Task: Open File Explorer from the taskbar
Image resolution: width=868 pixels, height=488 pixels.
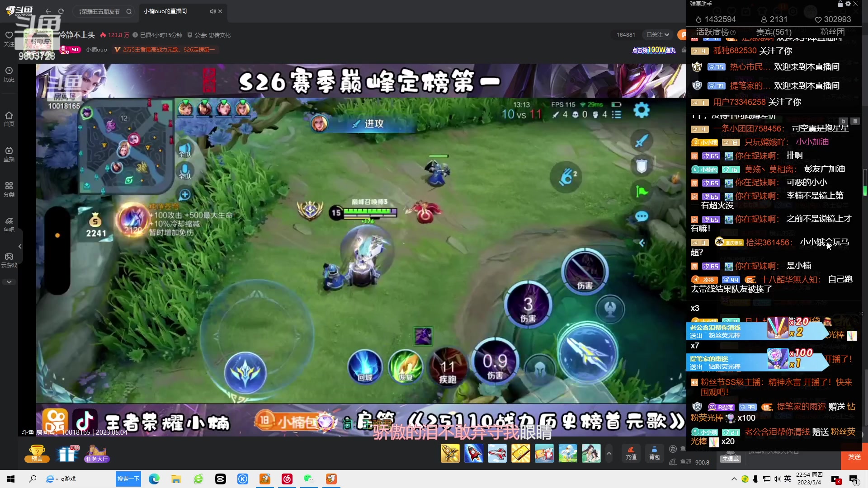Action: (176, 479)
